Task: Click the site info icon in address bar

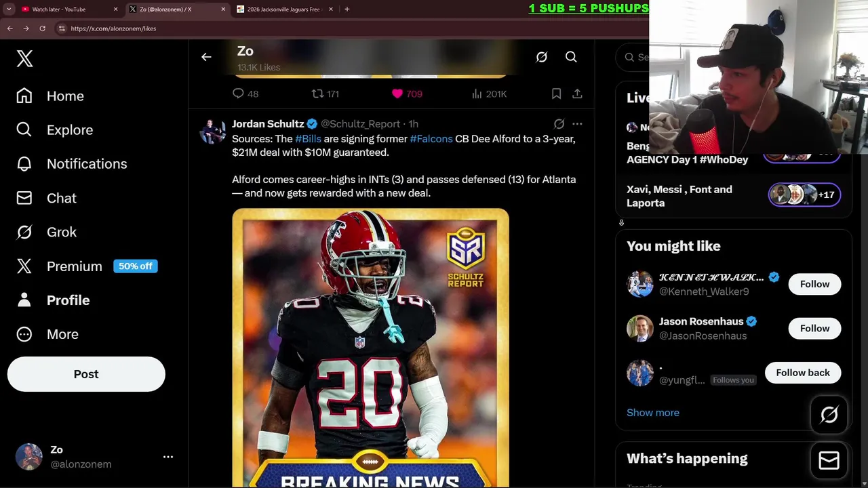Action: click(x=62, y=28)
